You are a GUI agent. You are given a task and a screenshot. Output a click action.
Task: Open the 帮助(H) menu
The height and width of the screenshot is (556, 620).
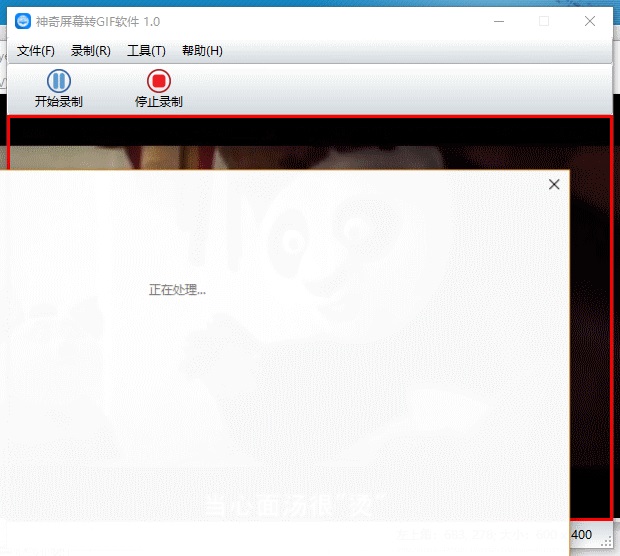[202, 51]
